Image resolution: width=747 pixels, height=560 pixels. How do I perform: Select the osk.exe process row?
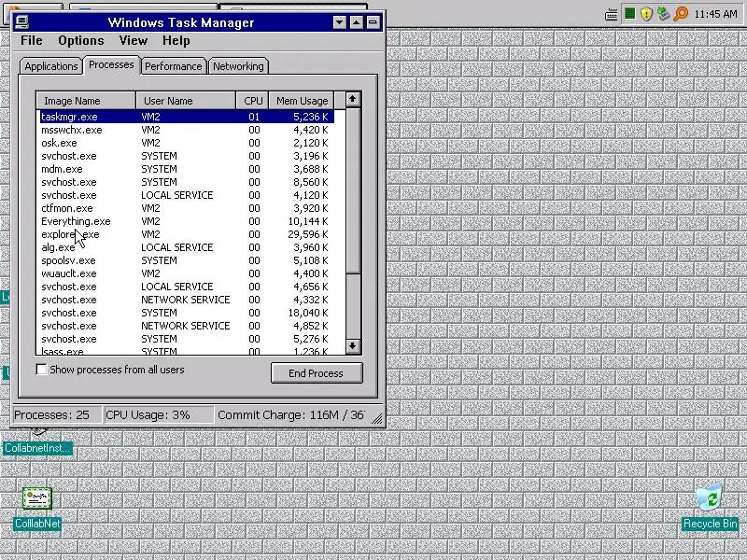186,143
